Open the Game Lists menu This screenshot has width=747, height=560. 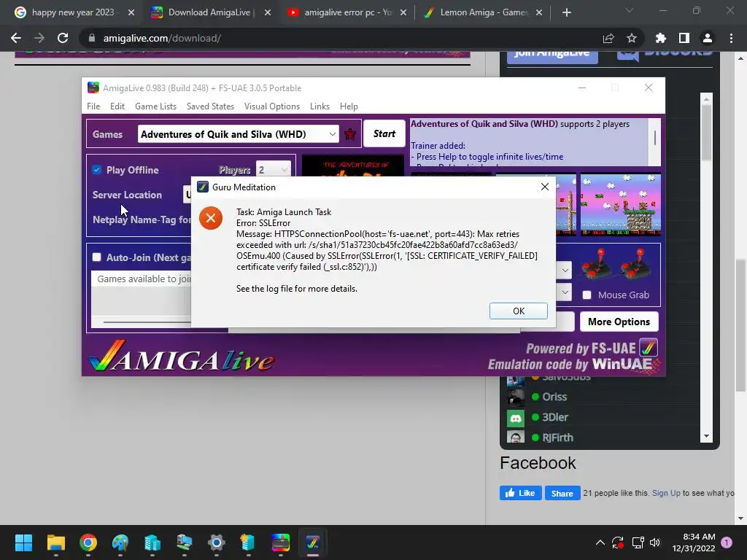156,106
